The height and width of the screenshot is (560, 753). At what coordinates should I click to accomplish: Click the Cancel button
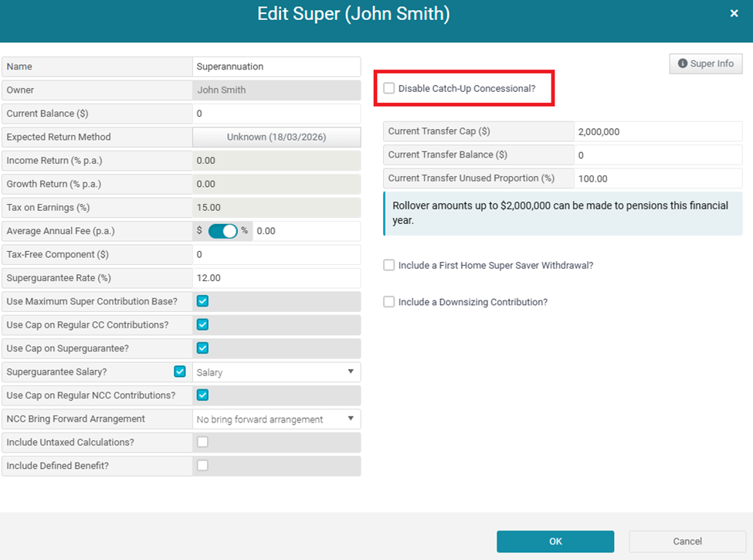[x=687, y=541]
